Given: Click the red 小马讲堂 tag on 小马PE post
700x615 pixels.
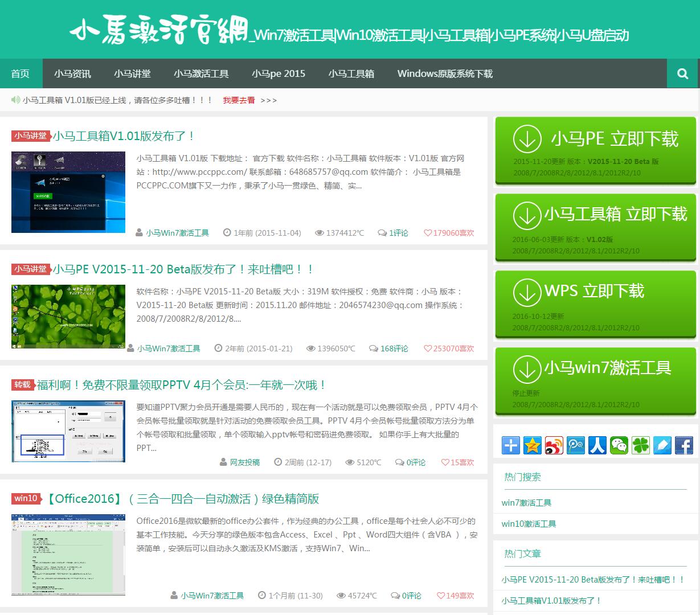Looking at the screenshot, I should pyautogui.click(x=31, y=269).
